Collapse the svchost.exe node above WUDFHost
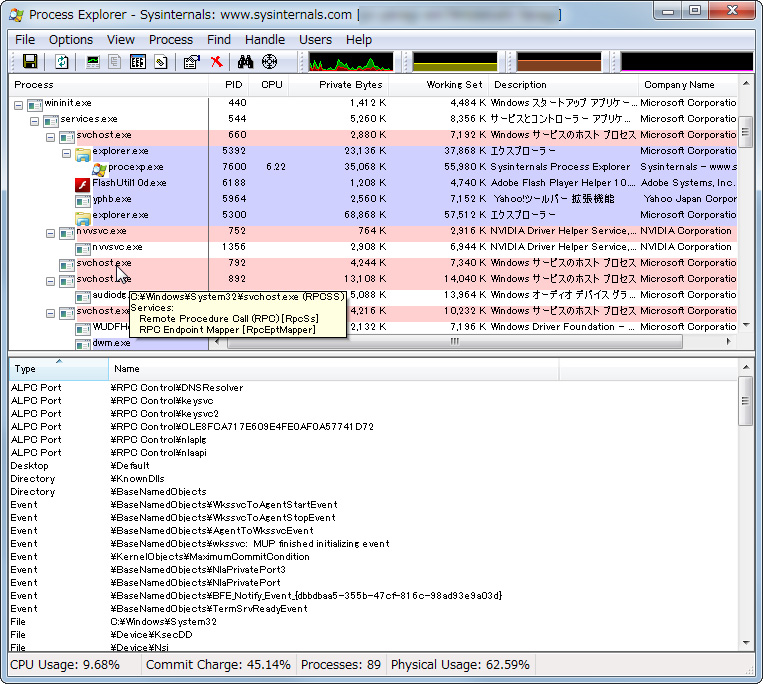 pos(51,313)
